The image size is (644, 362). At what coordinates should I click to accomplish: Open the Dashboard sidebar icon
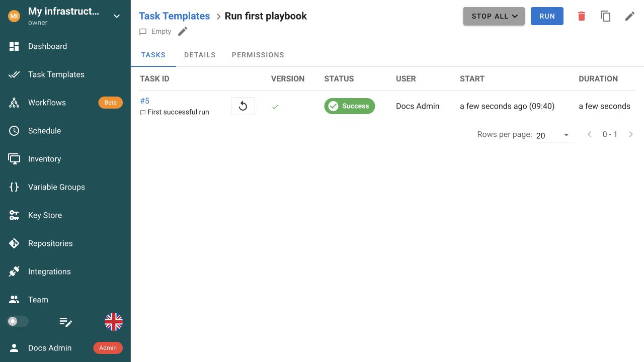tap(14, 46)
